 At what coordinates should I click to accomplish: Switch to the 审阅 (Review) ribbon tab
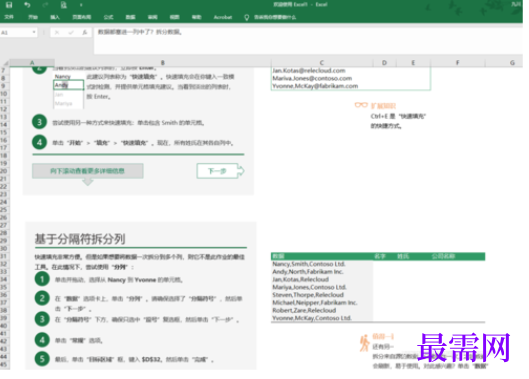[152, 17]
